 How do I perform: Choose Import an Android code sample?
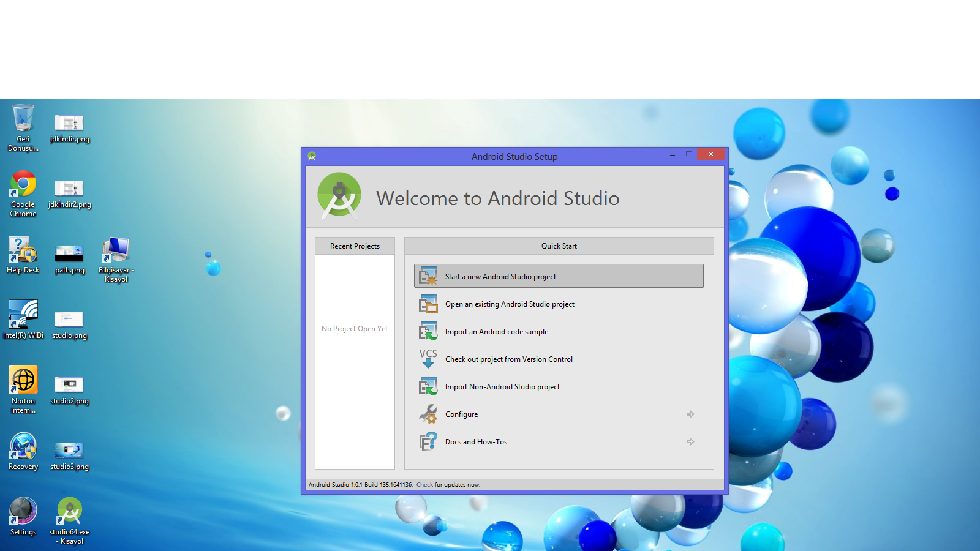coord(559,331)
